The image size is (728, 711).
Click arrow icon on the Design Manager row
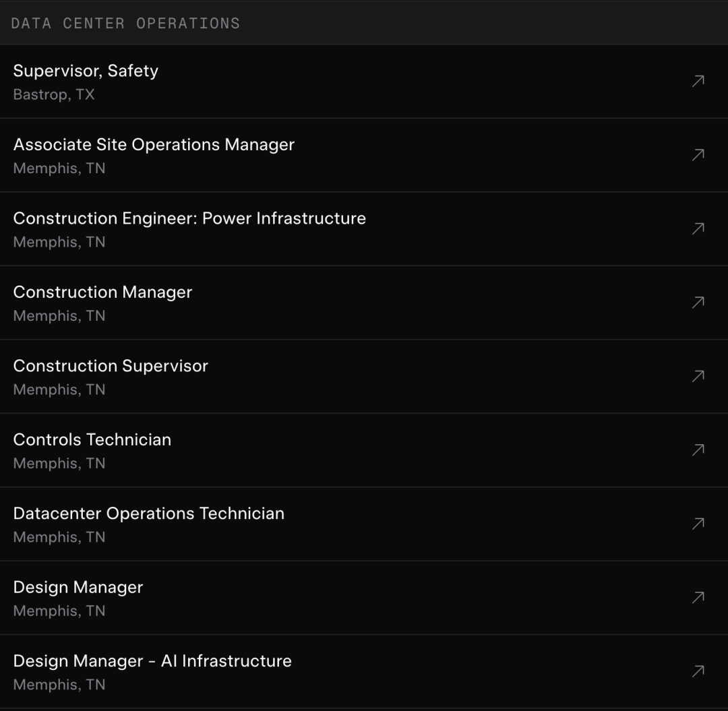[x=698, y=597]
